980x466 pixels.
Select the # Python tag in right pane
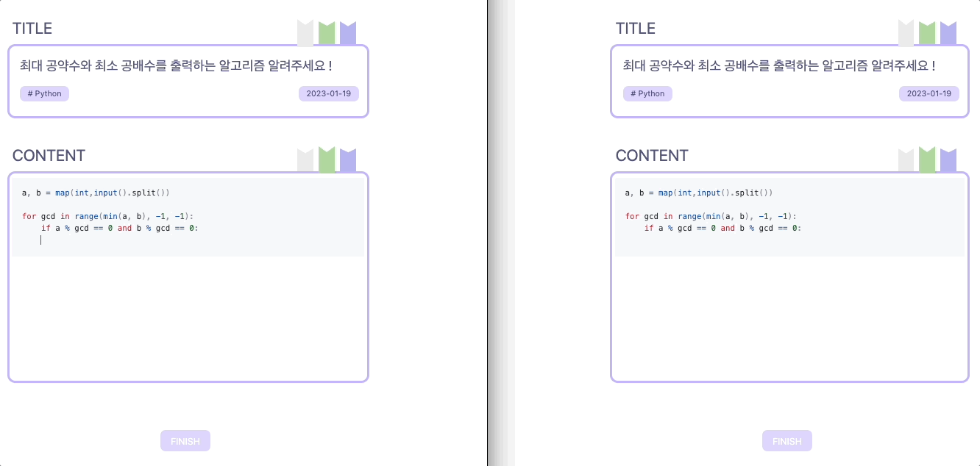[x=647, y=93]
